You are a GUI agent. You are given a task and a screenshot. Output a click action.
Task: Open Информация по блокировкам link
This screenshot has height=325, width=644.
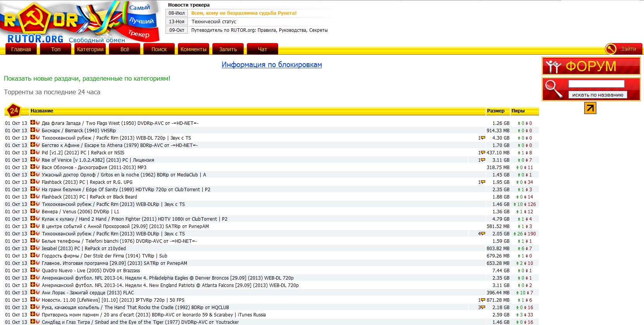pos(272,65)
